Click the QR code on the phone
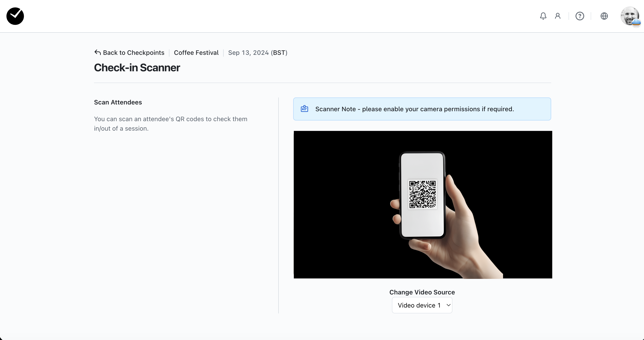This screenshot has height=340, width=644. (422, 194)
